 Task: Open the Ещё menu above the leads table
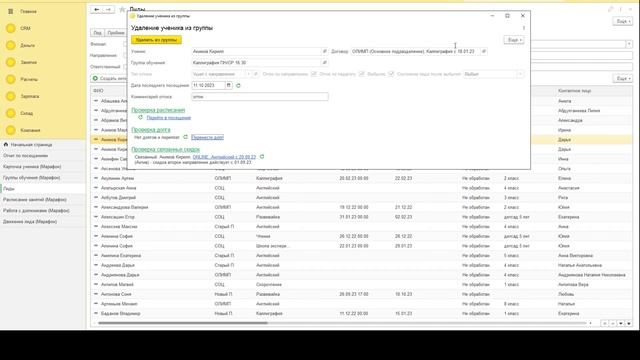[x=622, y=78]
